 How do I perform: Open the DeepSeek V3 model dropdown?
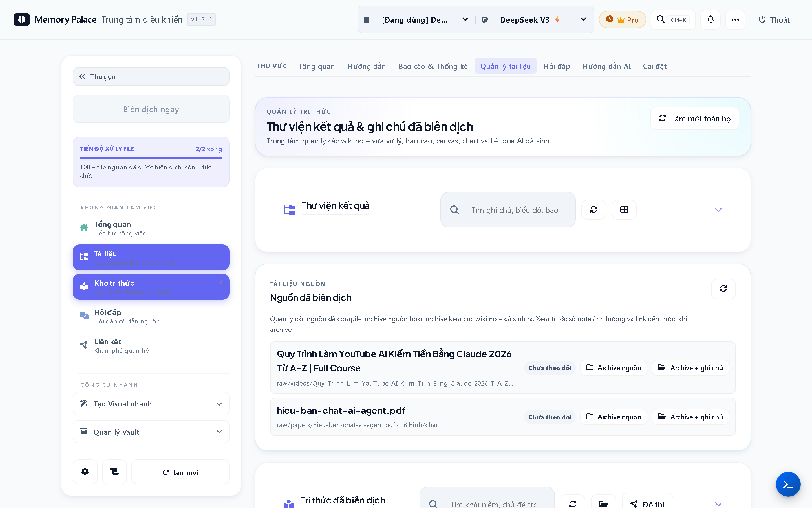(535, 20)
